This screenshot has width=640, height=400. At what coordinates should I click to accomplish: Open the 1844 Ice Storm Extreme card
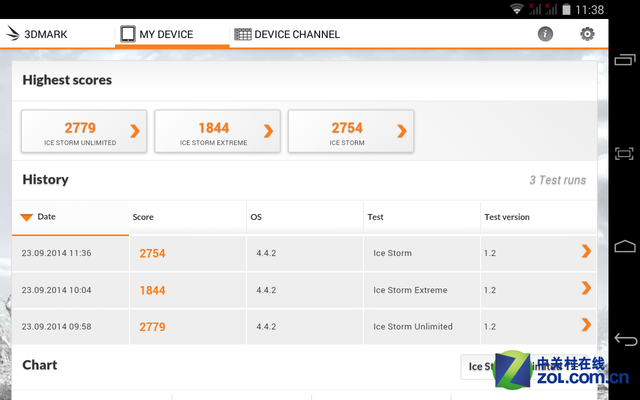pos(218,131)
